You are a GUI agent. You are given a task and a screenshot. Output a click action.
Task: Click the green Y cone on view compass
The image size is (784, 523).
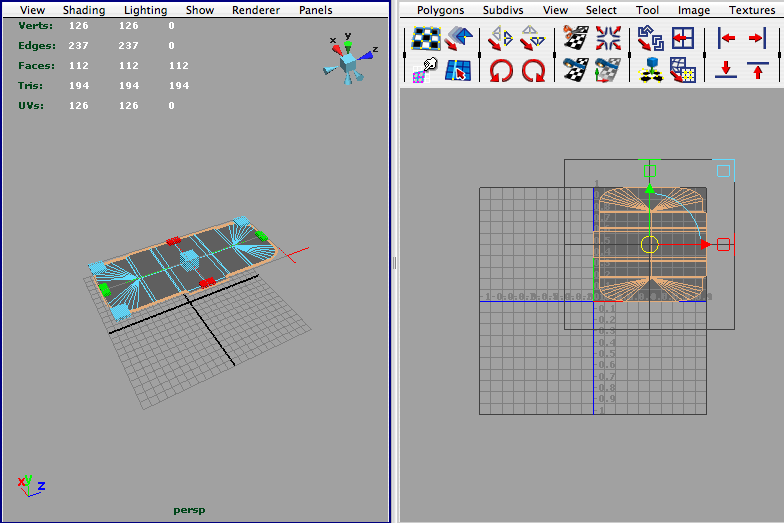coord(348,46)
